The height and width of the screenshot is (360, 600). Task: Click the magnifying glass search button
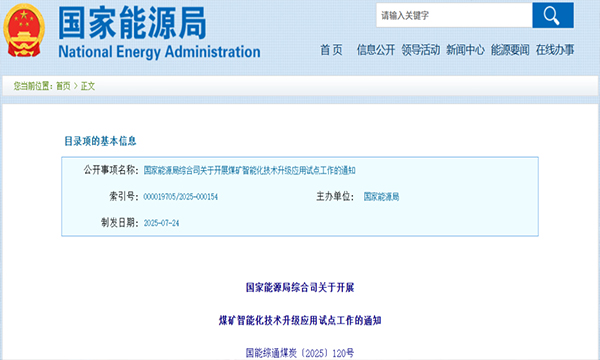point(553,15)
